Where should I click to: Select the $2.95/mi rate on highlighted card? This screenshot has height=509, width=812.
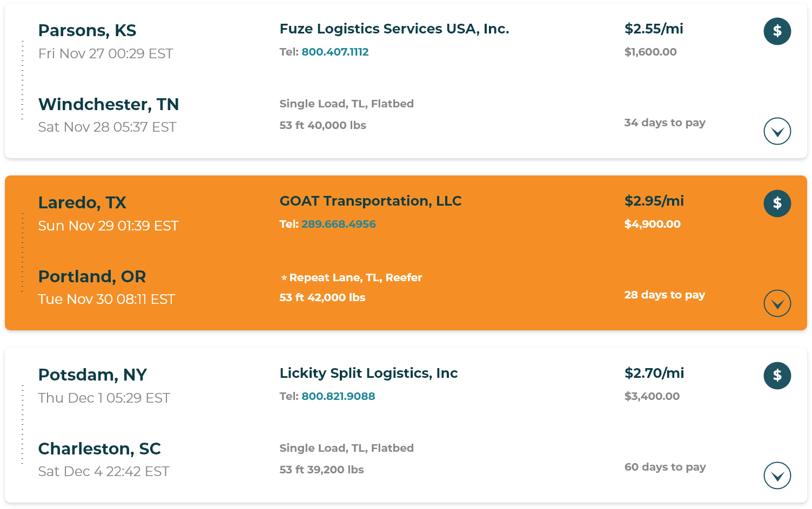(654, 201)
